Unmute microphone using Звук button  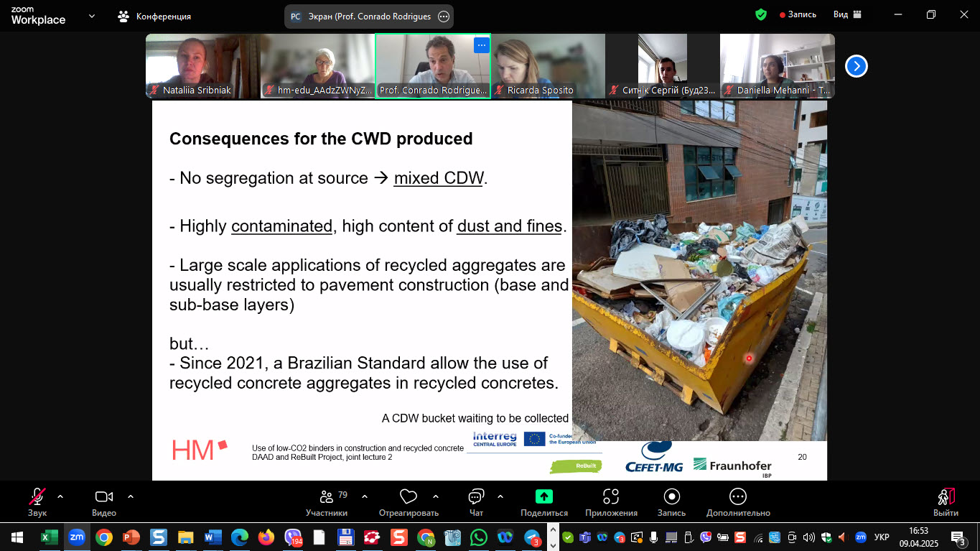tap(37, 501)
